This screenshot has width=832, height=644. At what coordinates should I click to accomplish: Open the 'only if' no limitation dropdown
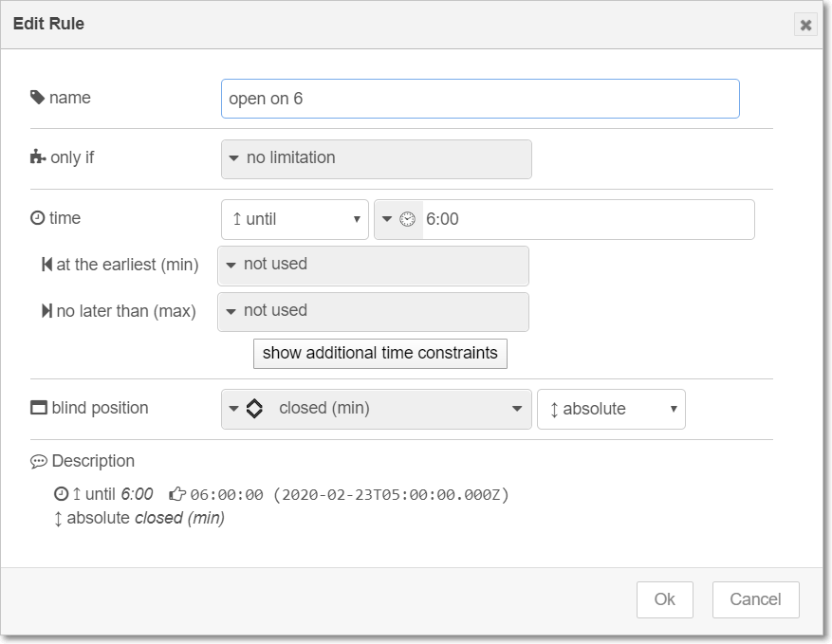377,158
